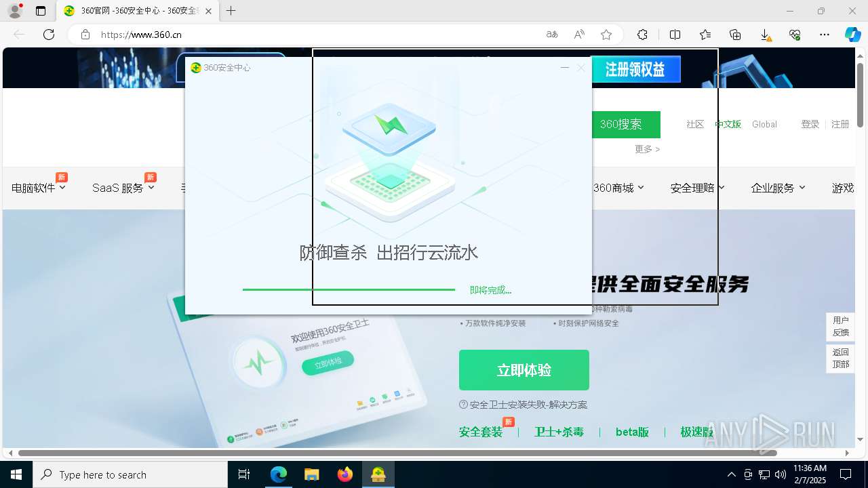Viewport: 868px width, 488px height.
Task: Open the tab actions menu icon
Action: tap(41, 11)
